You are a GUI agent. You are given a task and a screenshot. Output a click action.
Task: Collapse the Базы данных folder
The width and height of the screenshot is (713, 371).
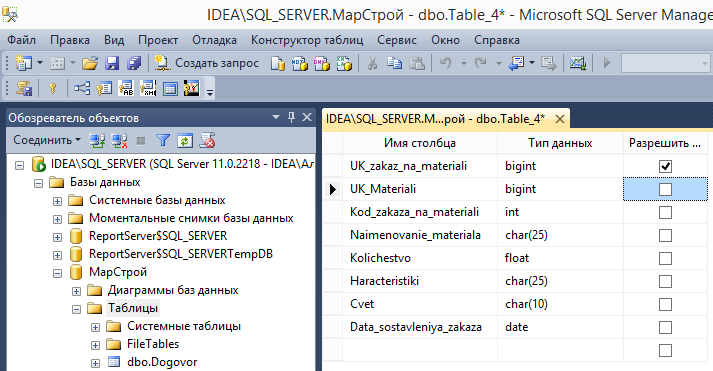39,183
